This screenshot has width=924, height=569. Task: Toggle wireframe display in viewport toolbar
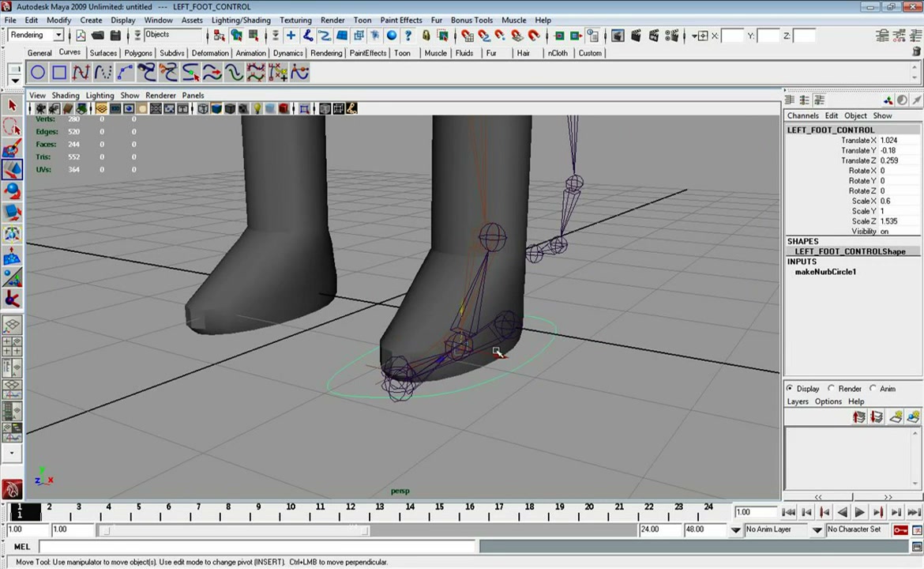coord(203,108)
